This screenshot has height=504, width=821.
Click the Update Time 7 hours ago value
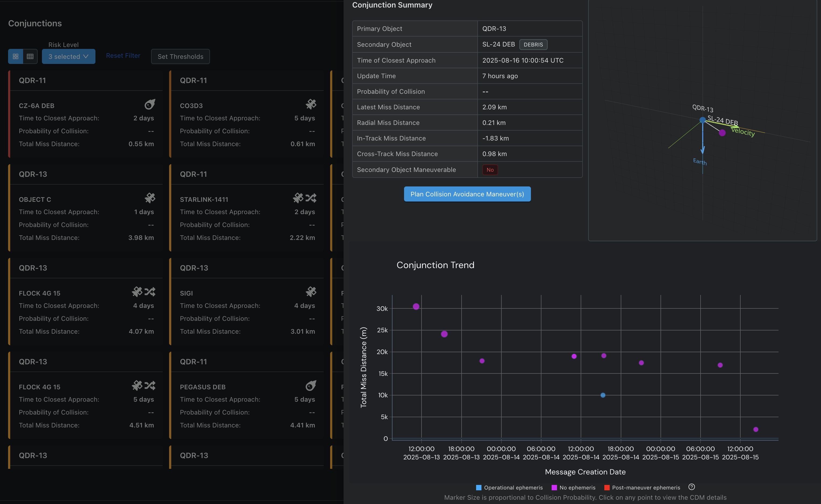pyautogui.click(x=500, y=76)
